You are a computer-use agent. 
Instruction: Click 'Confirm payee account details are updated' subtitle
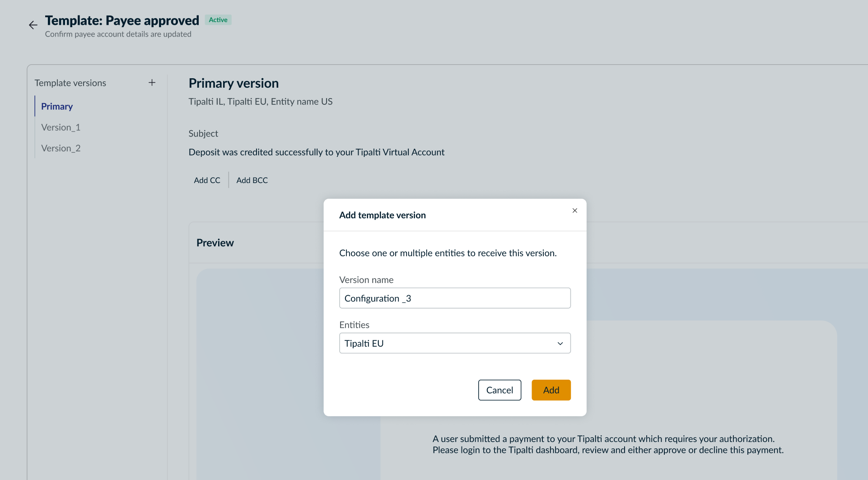click(x=118, y=34)
